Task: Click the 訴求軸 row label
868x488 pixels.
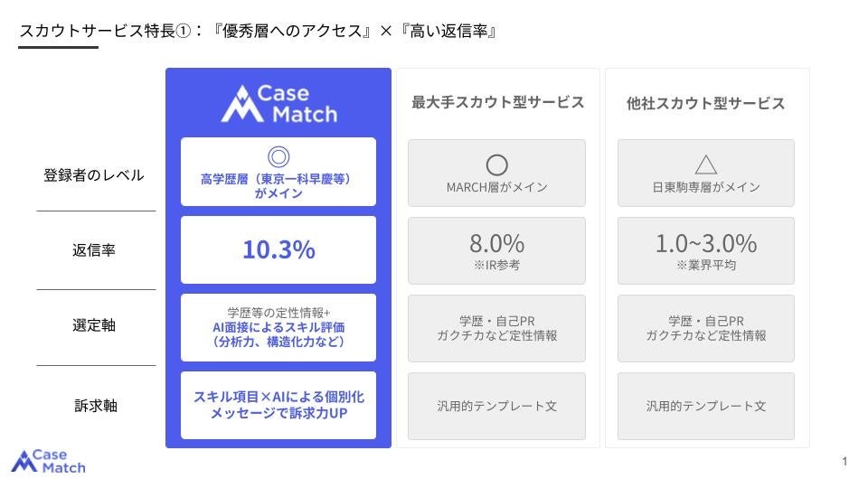Action: [x=96, y=406]
